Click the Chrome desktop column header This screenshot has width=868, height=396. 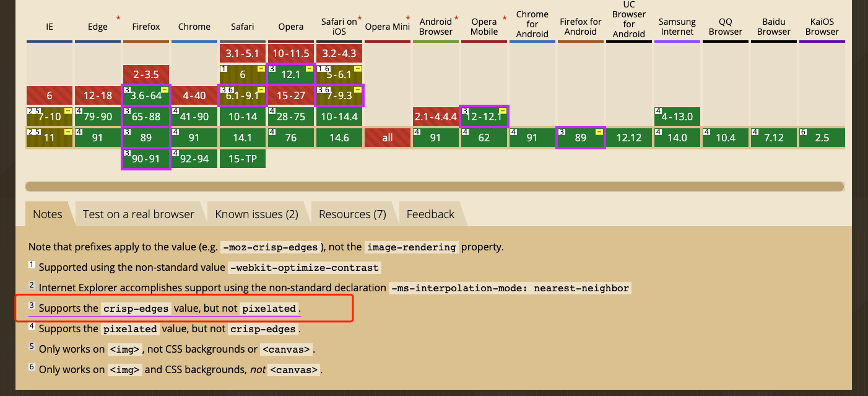click(194, 27)
